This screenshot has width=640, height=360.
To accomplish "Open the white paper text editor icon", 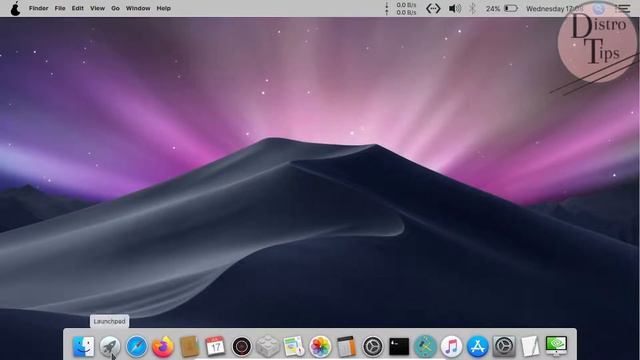I will [x=530, y=347].
